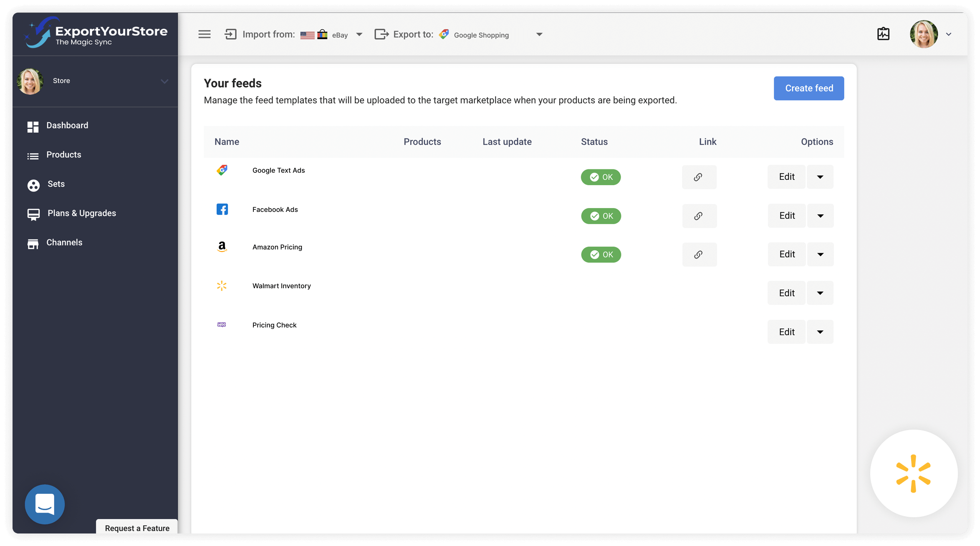Click link icon for Amazon Pricing feed
The width and height of the screenshot is (980, 546).
(699, 254)
